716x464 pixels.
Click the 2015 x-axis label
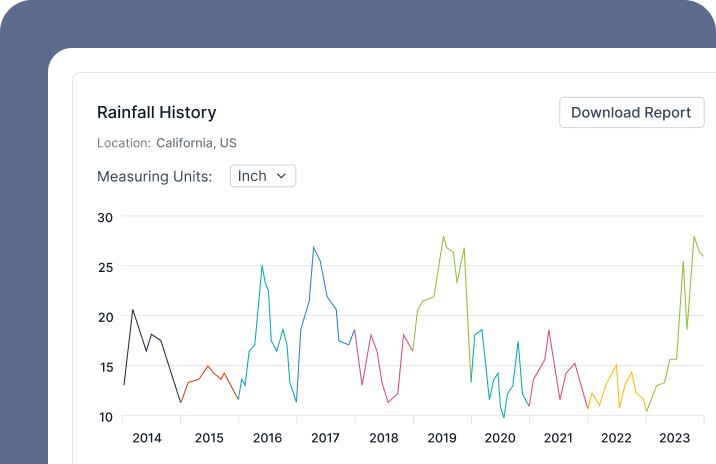pyautogui.click(x=209, y=438)
